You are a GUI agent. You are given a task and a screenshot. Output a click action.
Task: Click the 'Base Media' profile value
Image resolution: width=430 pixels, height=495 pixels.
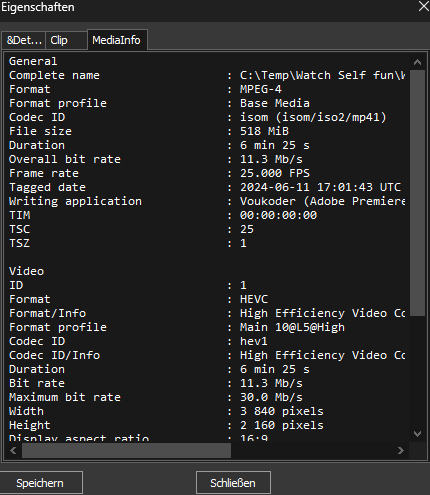click(x=275, y=103)
